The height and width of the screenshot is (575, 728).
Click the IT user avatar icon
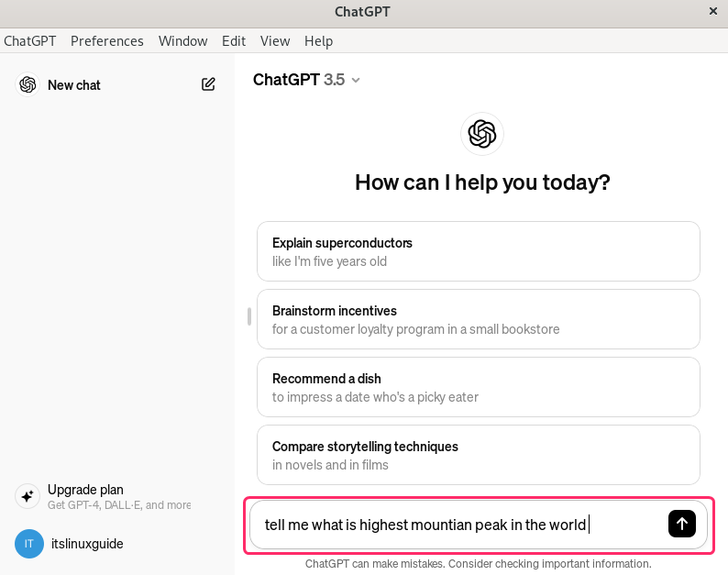[x=28, y=544]
